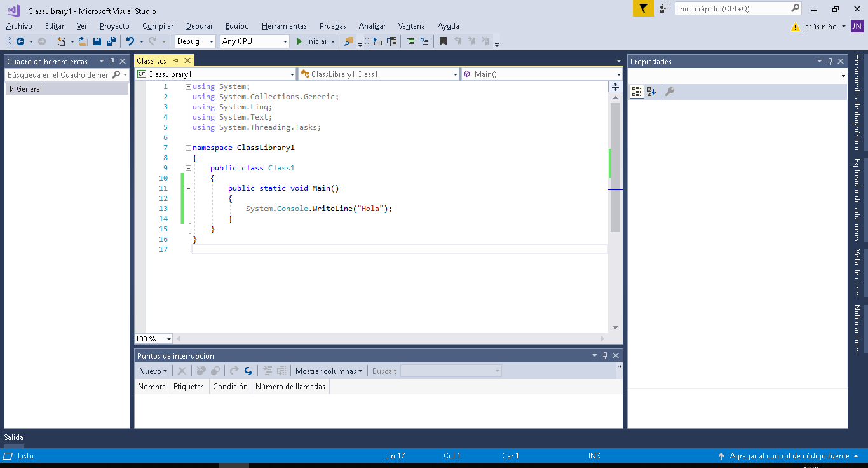Click the Deshacer (undo) icon
The height and width of the screenshot is (468, 868).
click(x=131, y=41)
